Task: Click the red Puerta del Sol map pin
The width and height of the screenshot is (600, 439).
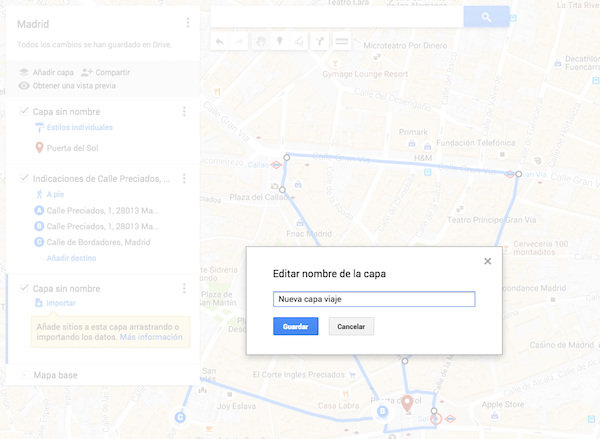Action: click(x=407, y=403)
